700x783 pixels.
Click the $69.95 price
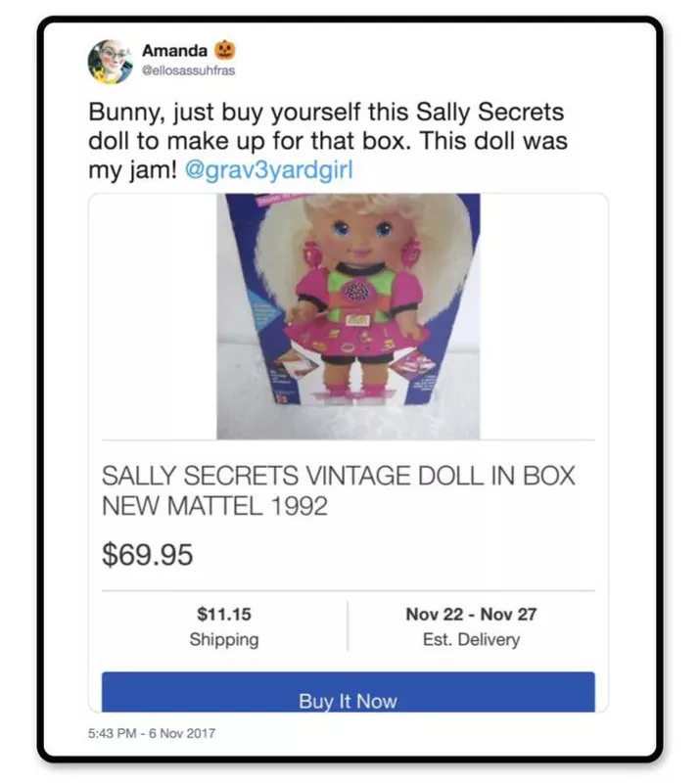[148, 555]
